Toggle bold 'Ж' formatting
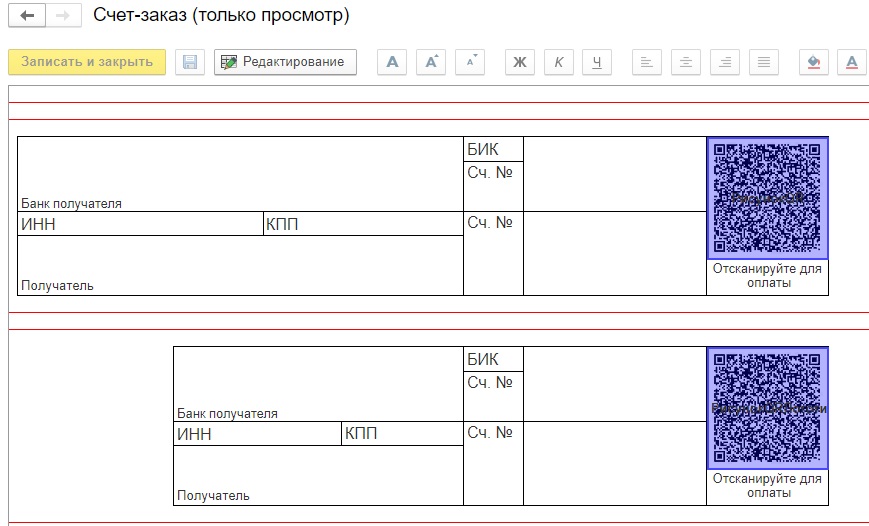 (x=520, y=62)
